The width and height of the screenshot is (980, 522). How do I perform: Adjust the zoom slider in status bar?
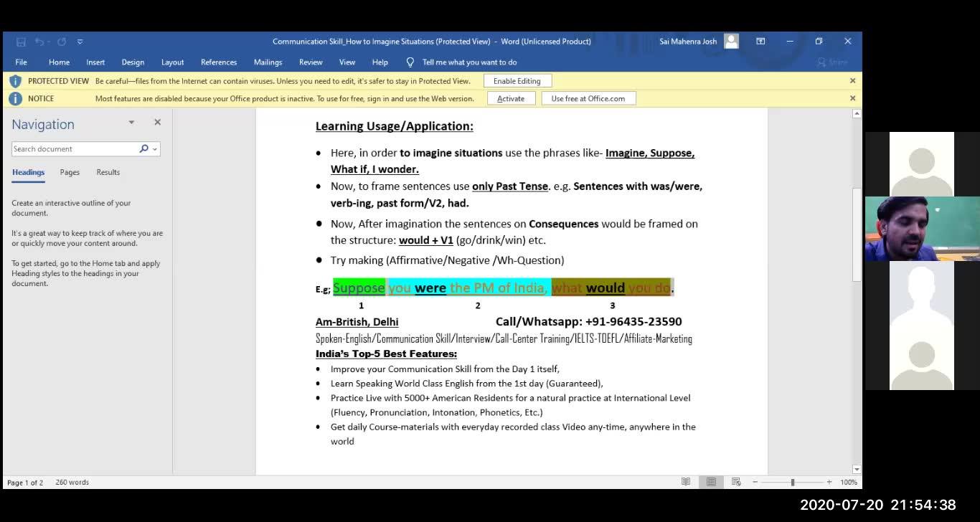point(792,482)
